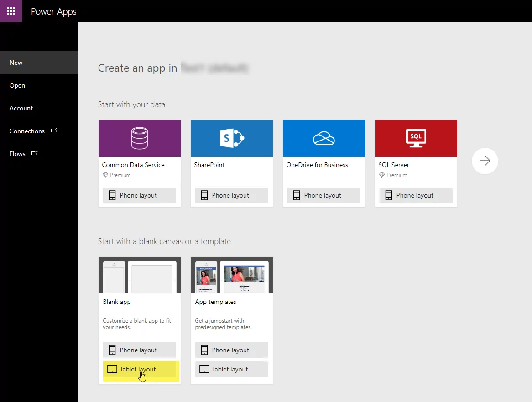Click the external link icon next to Flows
The image size is (532, 402).
[x=34, y=153]
